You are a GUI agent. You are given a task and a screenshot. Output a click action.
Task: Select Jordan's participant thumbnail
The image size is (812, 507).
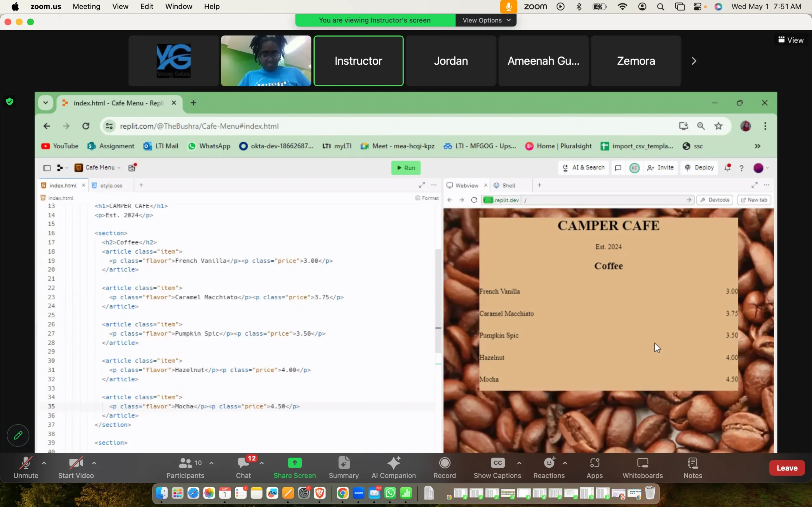[451, 61]
